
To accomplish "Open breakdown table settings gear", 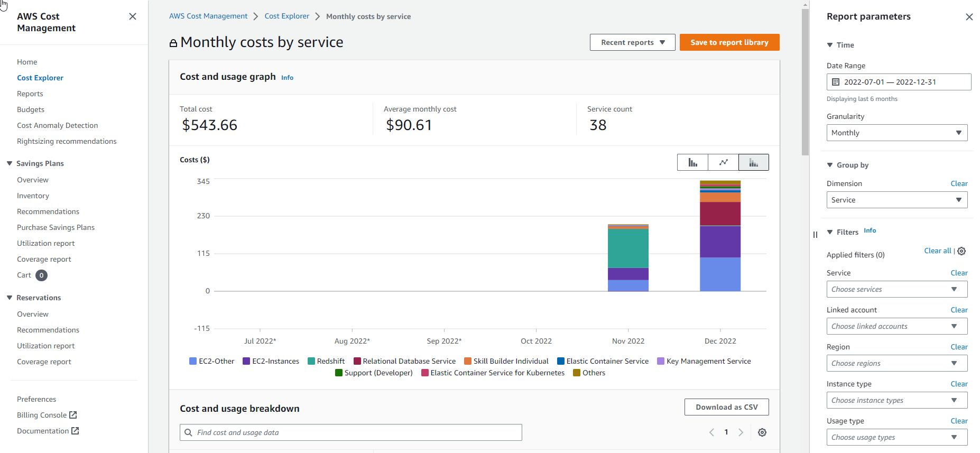I will click(x=762, y=432).
